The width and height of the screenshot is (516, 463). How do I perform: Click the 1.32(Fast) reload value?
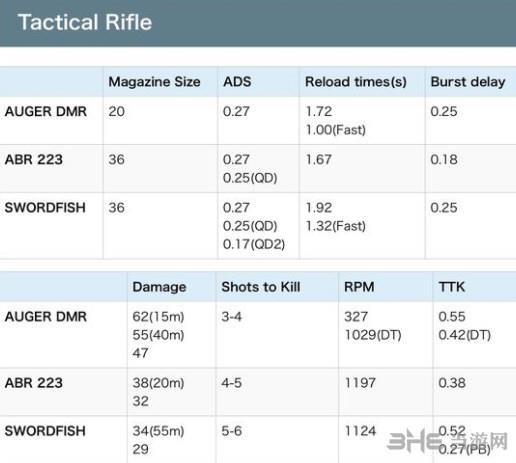click(x=336, y=226)
